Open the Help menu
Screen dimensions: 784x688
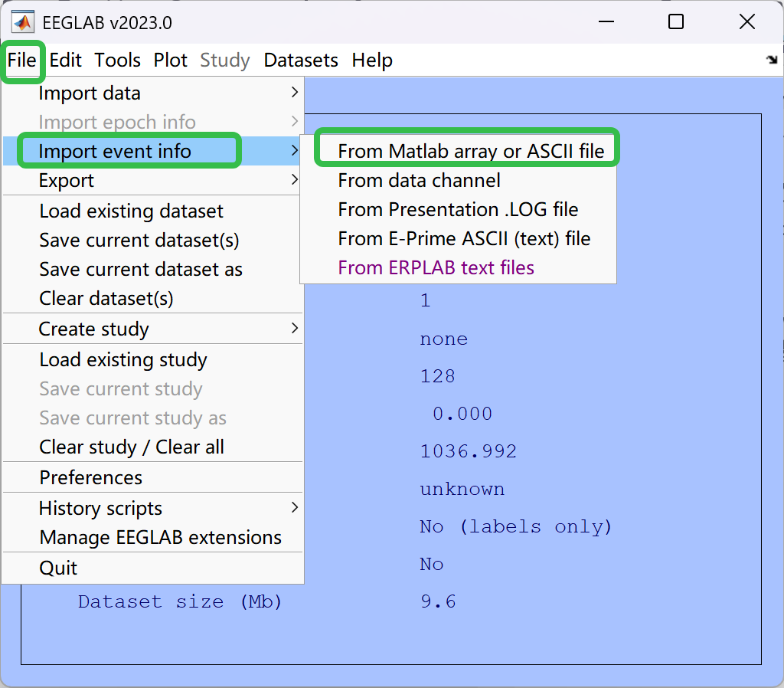(x=372, y=60)
